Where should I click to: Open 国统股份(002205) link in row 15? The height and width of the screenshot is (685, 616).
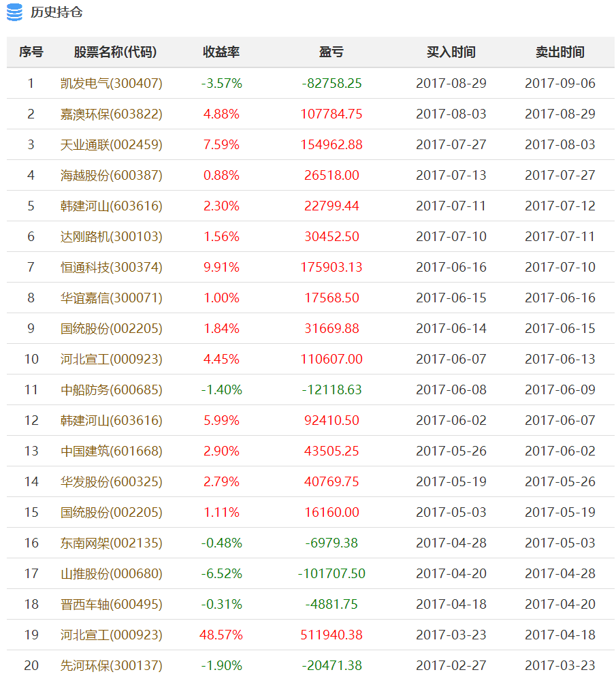click(x=112, y=511)
